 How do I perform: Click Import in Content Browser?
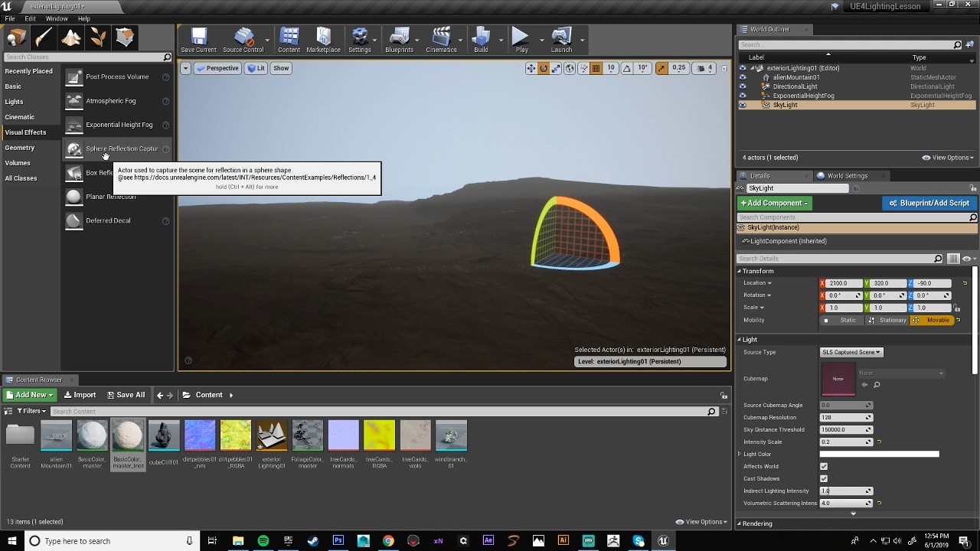80,395
